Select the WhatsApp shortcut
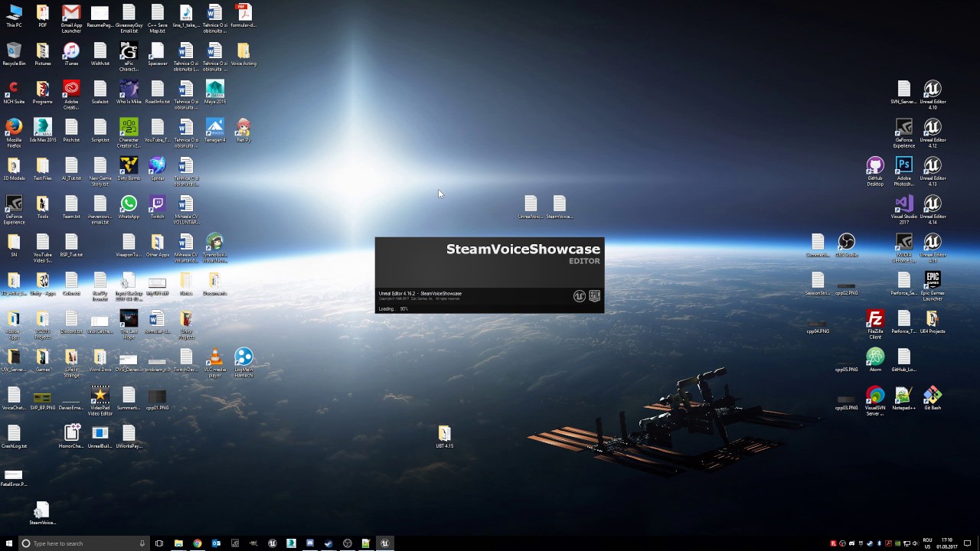The width and height of the screenshot is (980, 551). tap(129, 207)
